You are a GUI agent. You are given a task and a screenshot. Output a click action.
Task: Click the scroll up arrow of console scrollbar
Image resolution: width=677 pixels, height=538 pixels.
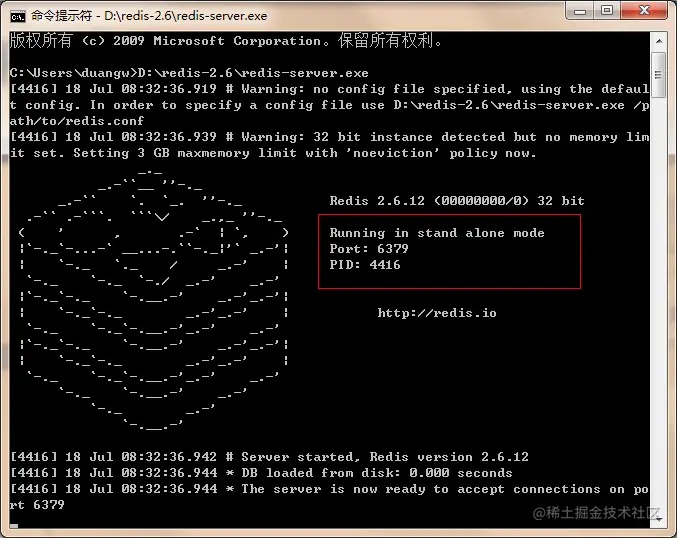[x=659, y=41]
